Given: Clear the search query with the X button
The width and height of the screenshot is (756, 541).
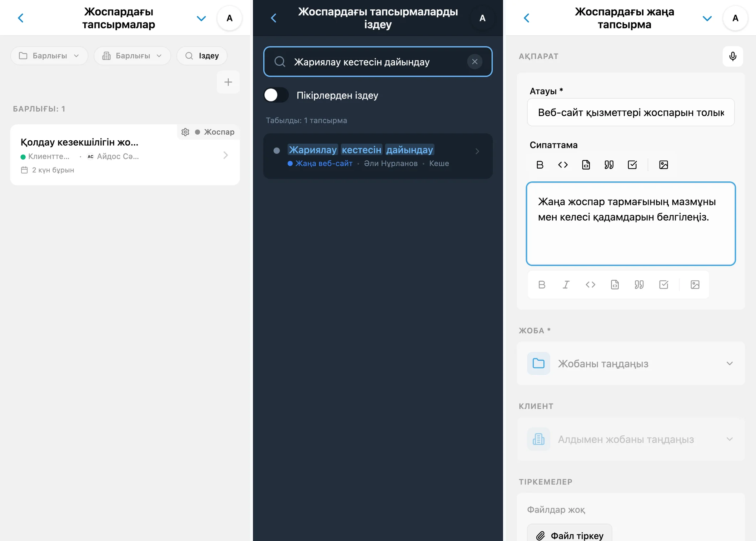Looking at the screenshot, I should 475,62.
